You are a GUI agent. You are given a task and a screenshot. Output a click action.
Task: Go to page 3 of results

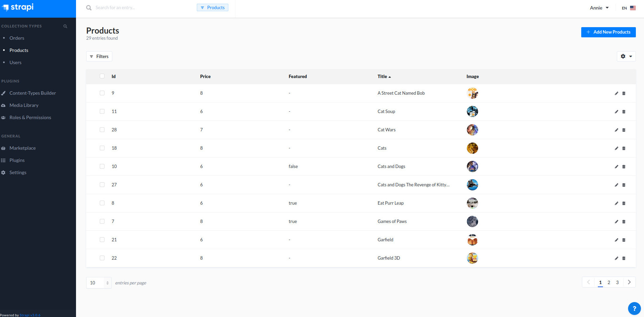coord(617,282)
